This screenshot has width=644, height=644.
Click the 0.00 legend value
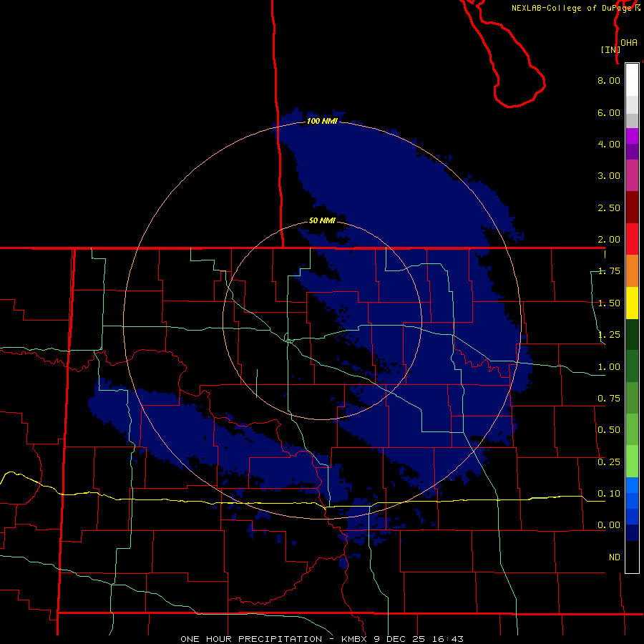tap(609, 525)
